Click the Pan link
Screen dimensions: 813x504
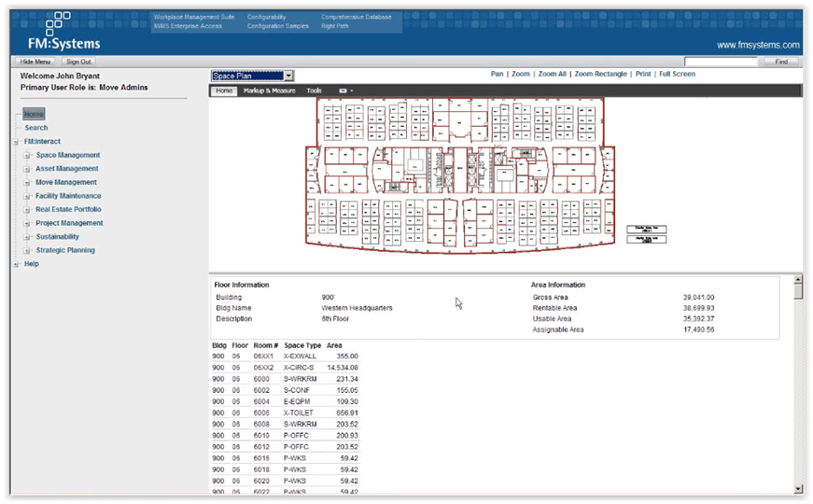point(497,74)
